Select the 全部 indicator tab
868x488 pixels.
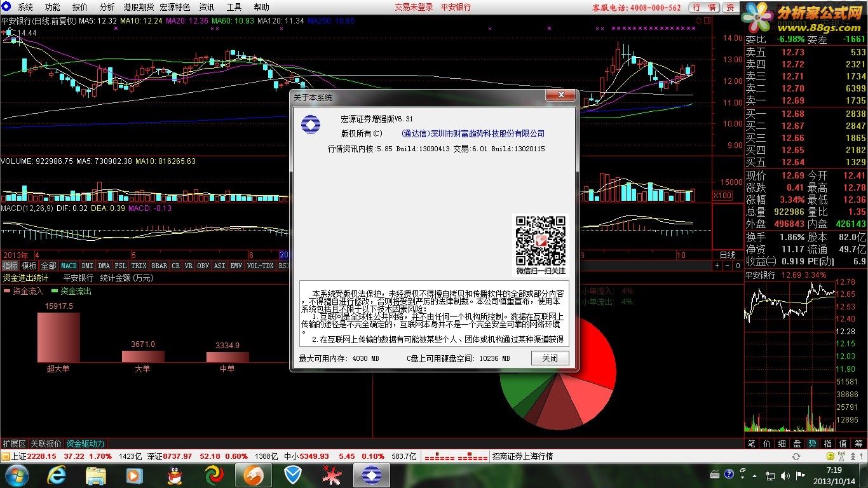49,266
